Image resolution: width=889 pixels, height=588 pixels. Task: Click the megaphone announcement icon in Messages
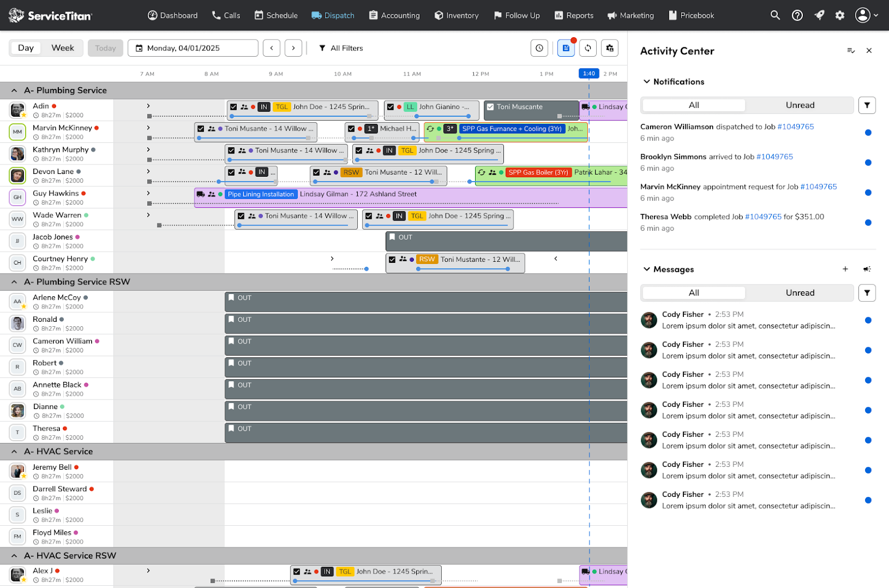tap(867, 269)
